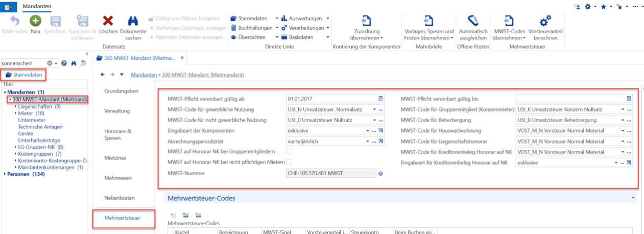
Task: Open calendar picker for MWST-Pflicht gültig bis
Action: pyautogui.click(x=629, y=99)
